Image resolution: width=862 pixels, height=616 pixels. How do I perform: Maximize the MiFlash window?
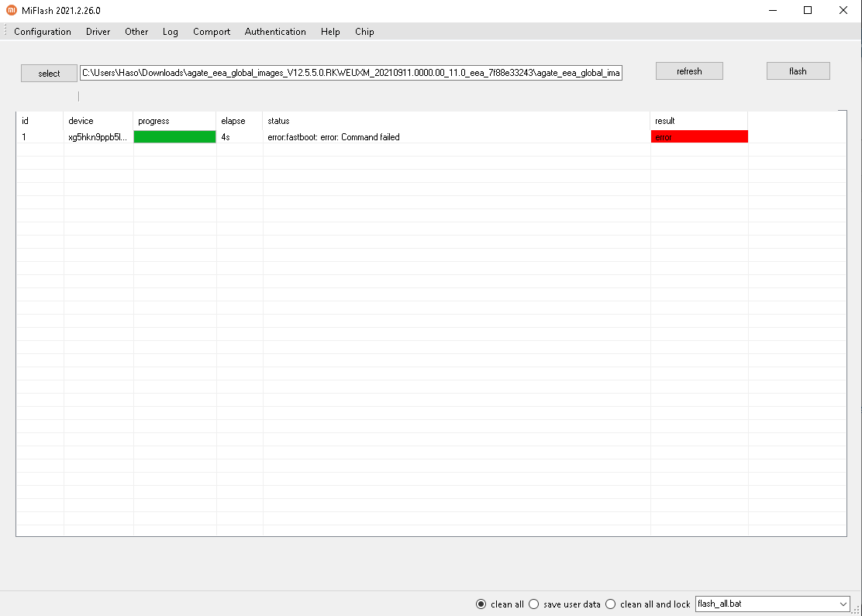point(808,10)
